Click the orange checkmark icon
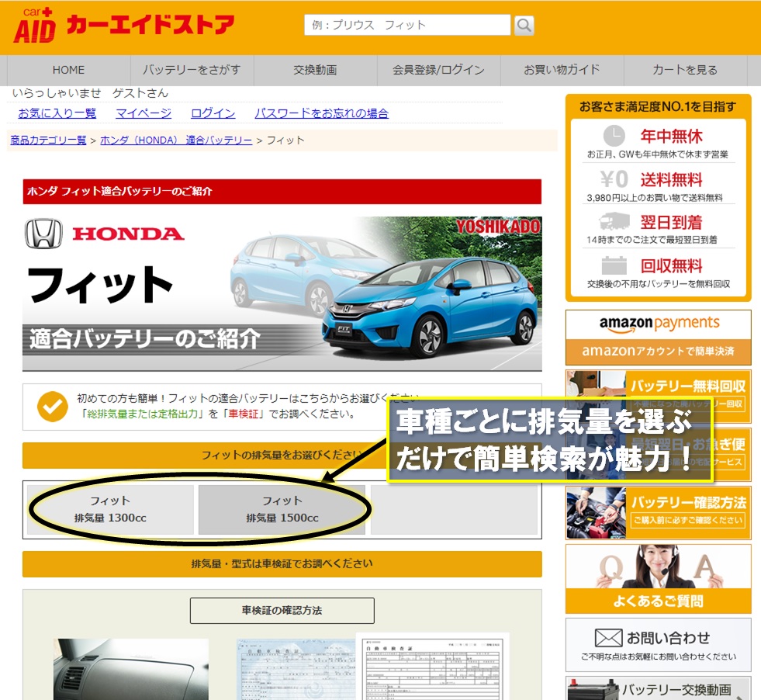Image resolution: width=761 pixels, height=700 pixels. tap(53, 407)
